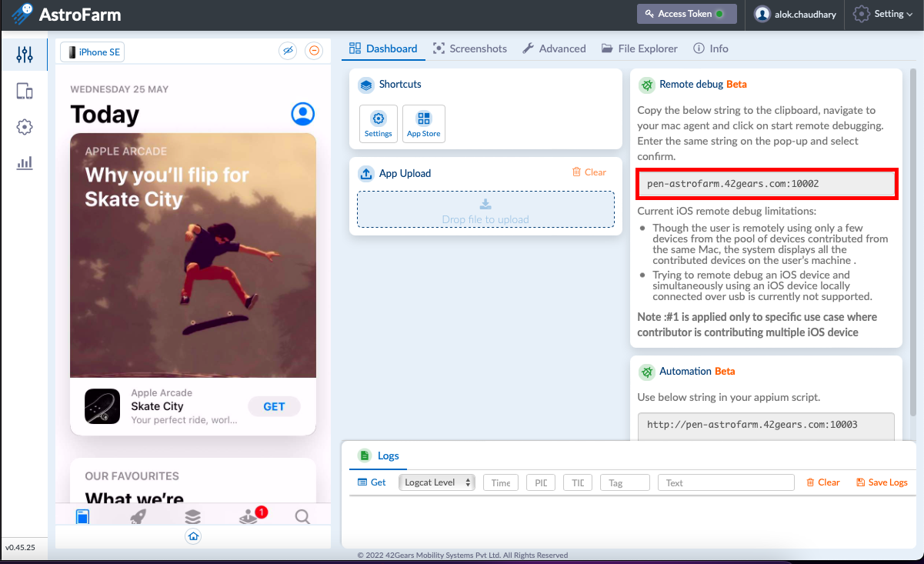Viewport: 924px width, 564px height.
Task: Tap the Skate City app icon
Action: (x=102, y=406)
